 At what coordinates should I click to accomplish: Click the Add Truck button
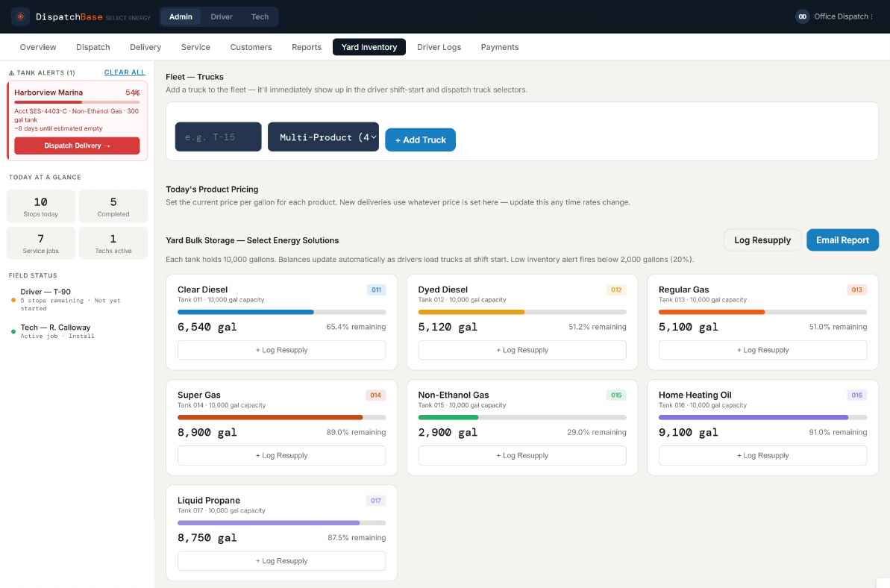(x=420, y=140)
